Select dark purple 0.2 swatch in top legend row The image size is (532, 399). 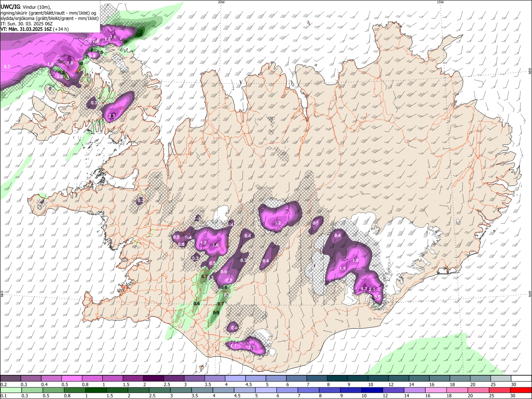point(10,379)
